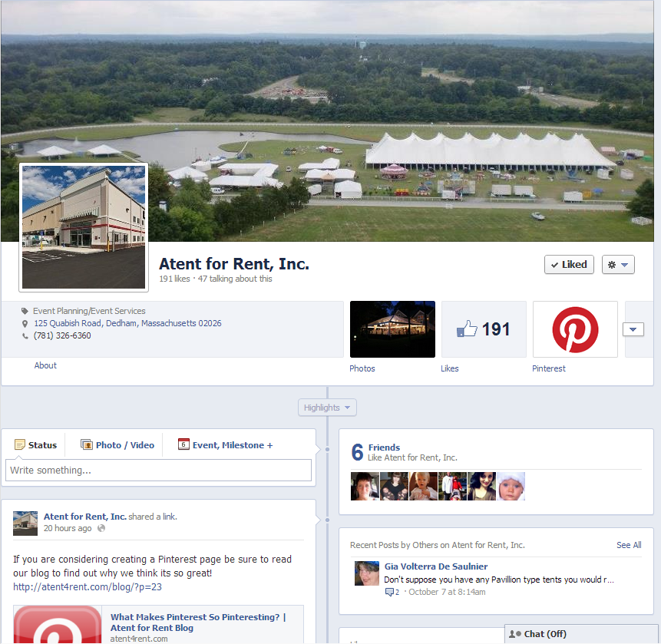Click the October 7 at 8:14am timestamp
This screenshot has height=644, width=661.
point(447,592)
